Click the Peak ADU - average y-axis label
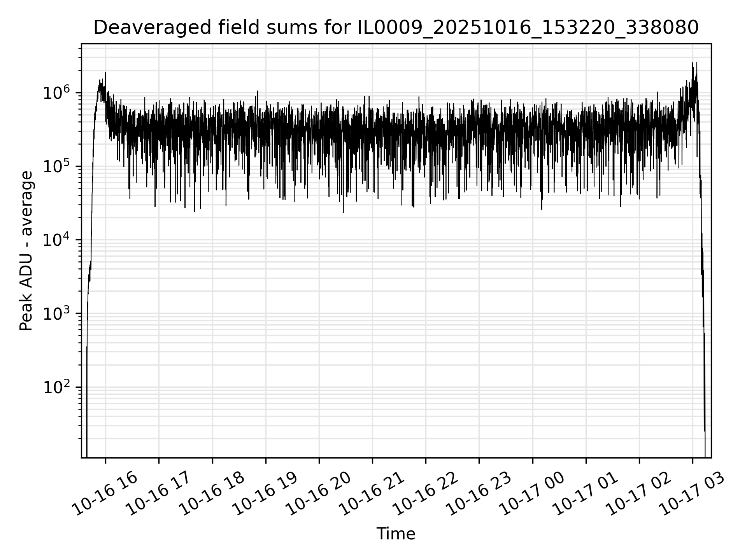 (26, 251)
